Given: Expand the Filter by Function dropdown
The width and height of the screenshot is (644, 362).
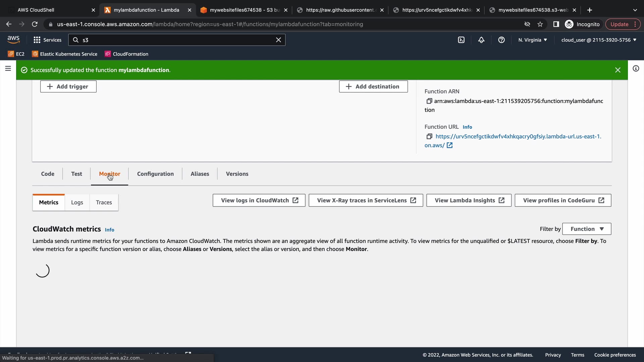Looking at the screenshot, I should (x=587, y=229).
